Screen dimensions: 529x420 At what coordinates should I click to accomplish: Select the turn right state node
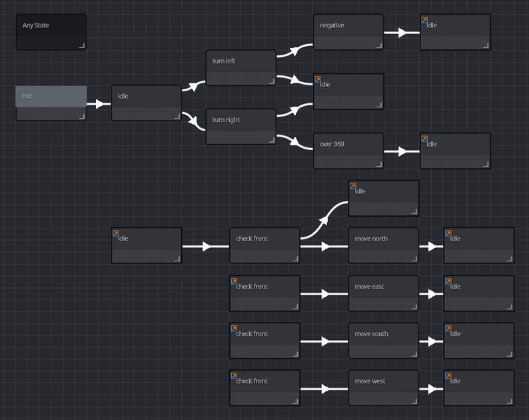tap(241, 127)
